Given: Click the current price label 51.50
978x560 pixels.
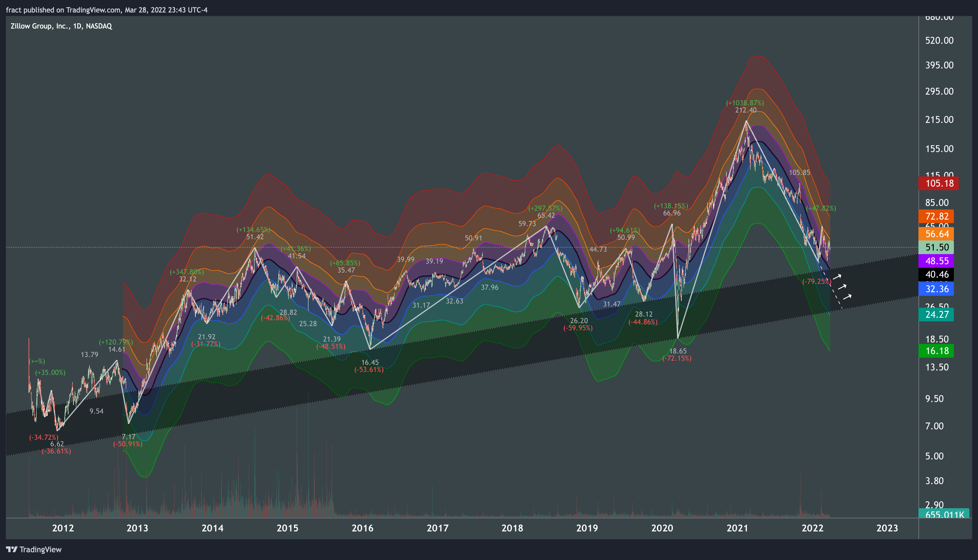Looking at the screenshot, I should 936,247.
